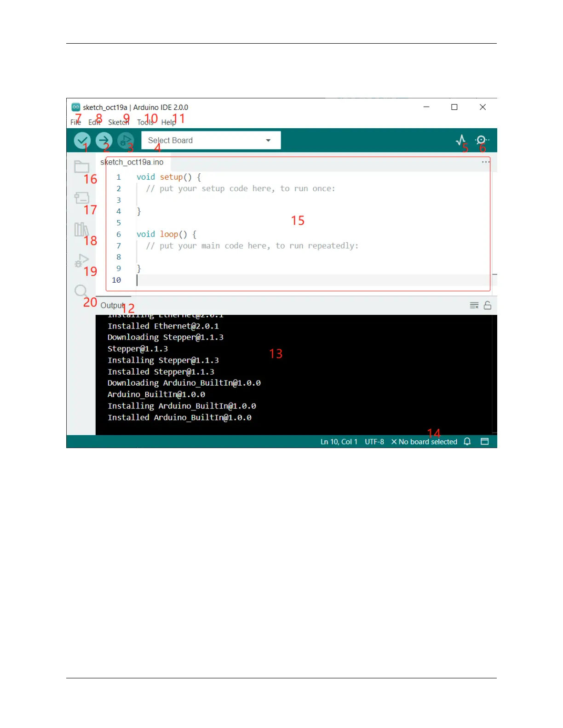Viewport: 563px width, 728px height.
Task: Click 'Installing Stepper@1.1.3' output line
Action: coord(163,360)
